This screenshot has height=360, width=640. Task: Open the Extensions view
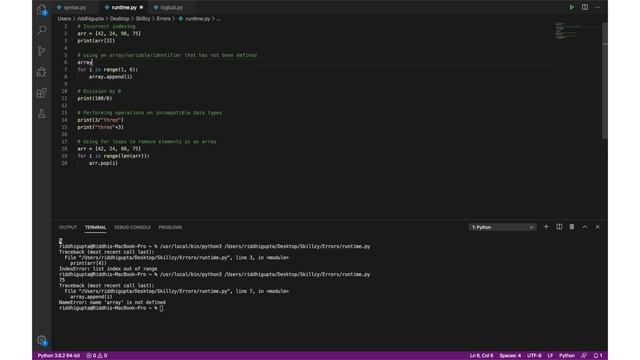pos(42,93)
